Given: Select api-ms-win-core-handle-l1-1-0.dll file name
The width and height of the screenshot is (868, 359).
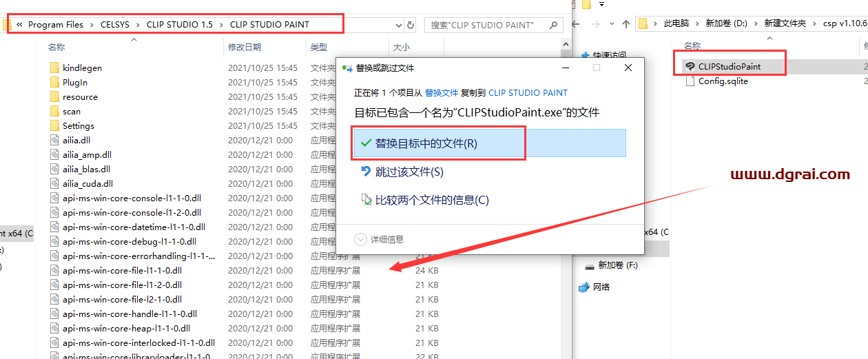Looking at the screenshot, I should [x=130, y=314].
